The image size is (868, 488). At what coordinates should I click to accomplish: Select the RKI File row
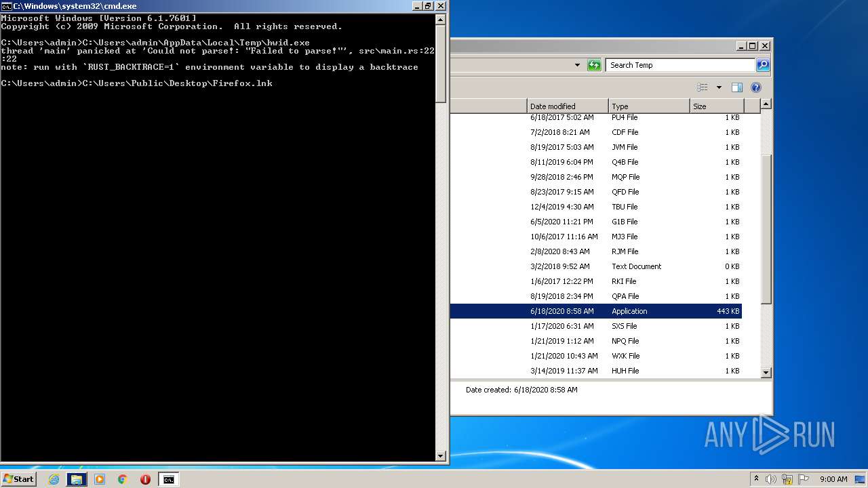[x=596, y=281]
